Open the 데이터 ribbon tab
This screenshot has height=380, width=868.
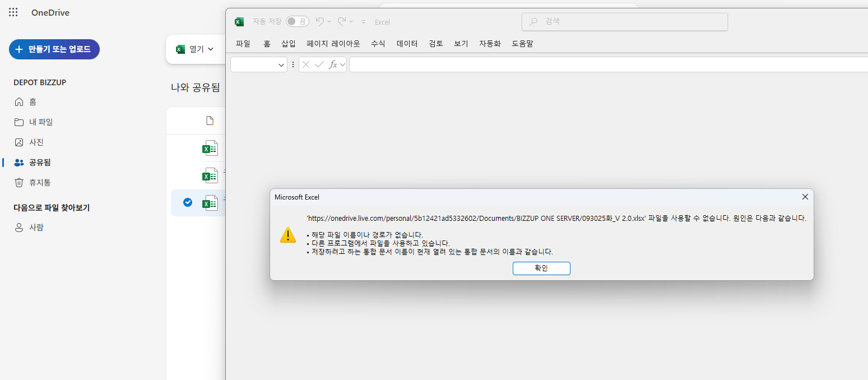tap(407, 43)
